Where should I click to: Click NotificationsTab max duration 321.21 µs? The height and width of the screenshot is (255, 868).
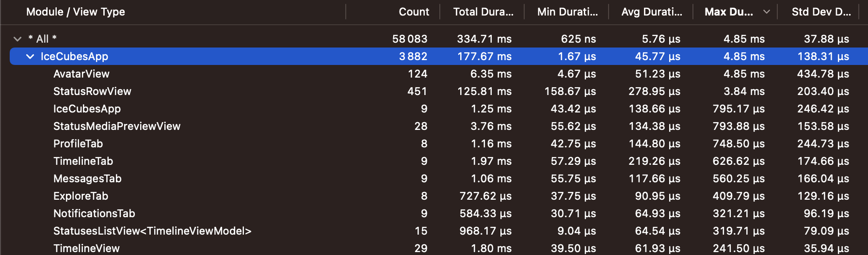coord(739,213)
